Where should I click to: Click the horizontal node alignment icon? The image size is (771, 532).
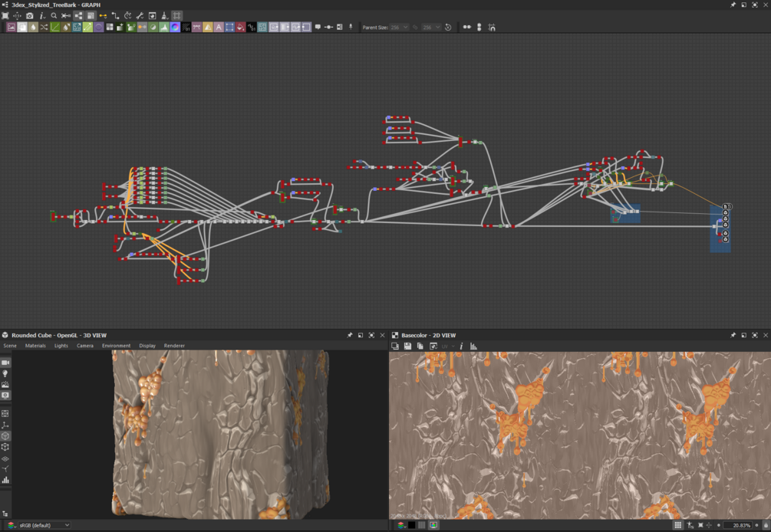click(467, 27)
